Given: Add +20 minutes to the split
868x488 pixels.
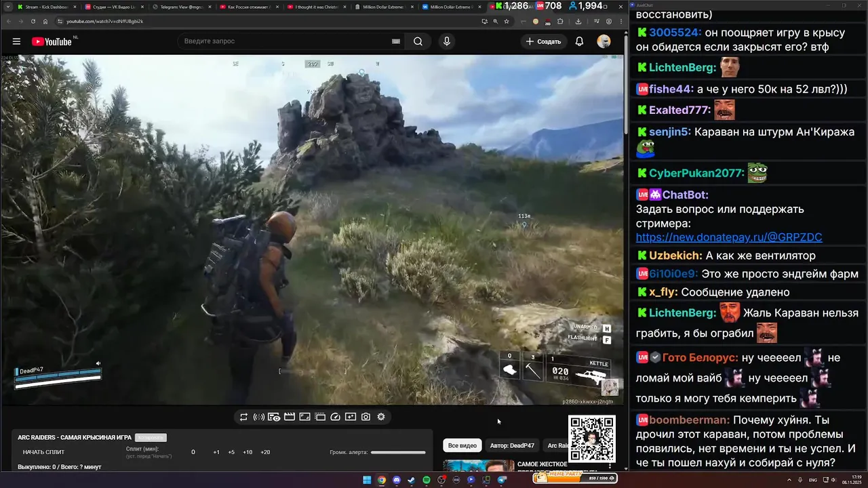Looking at the screenshot, I should click(x=265, y=452).
